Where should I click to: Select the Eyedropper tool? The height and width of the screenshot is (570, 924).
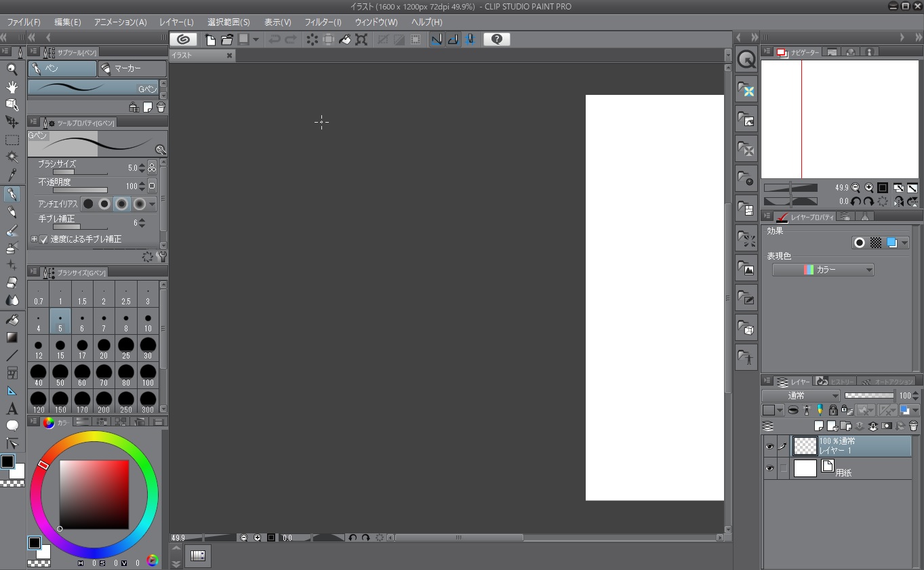coord(12,176)
